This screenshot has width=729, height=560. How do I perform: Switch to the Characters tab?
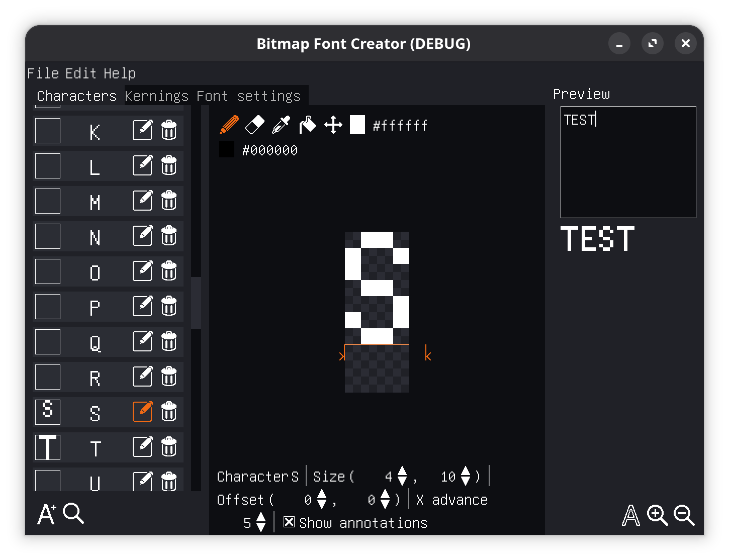[x=77, y=96]
